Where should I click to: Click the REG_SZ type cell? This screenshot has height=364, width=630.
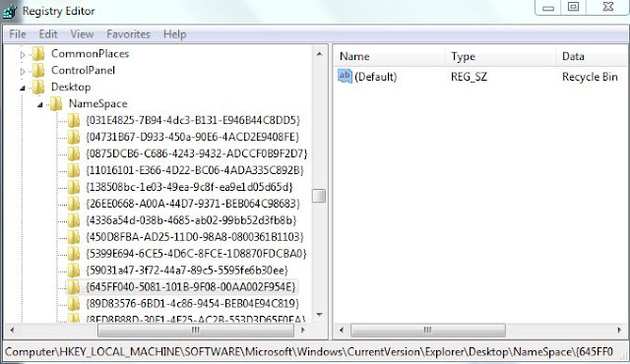[469, 77]
